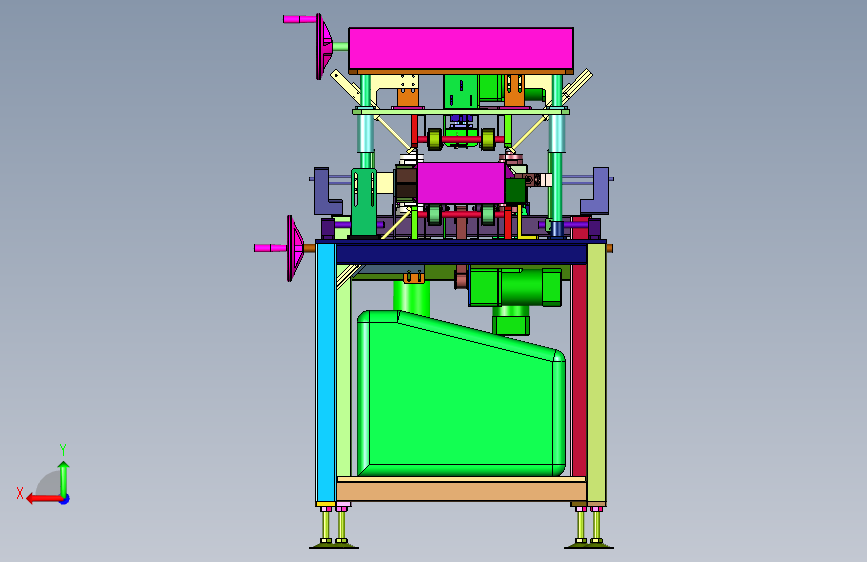Image resolution: width=867 pixels, height=562 pixels.
Task: Select the lower magenta handwheel beside the table
Action: (x=295, y=248)
